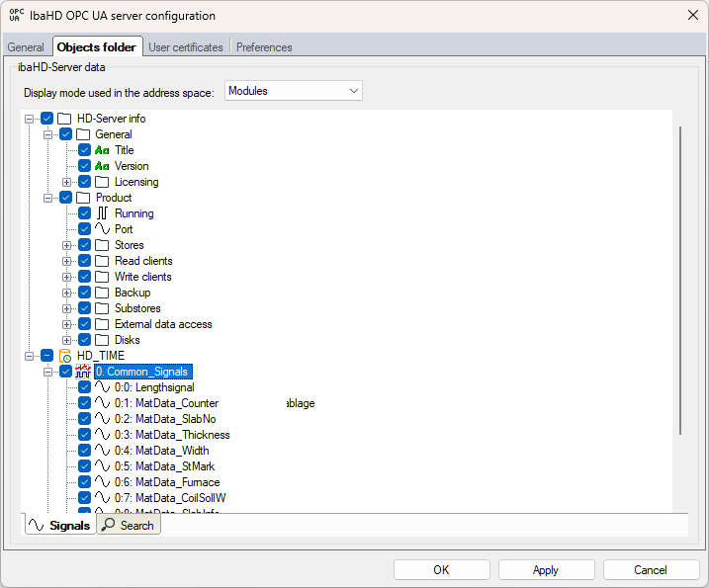Click the tree view vertical scrollbar
The height and width of the screenshot is (588, 709).
pyautogui.click(x=680, y=281)
